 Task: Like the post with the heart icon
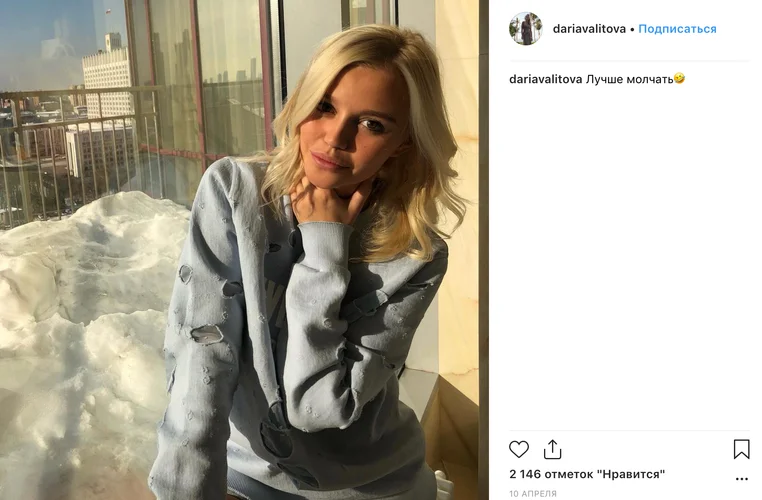point(519,449)
